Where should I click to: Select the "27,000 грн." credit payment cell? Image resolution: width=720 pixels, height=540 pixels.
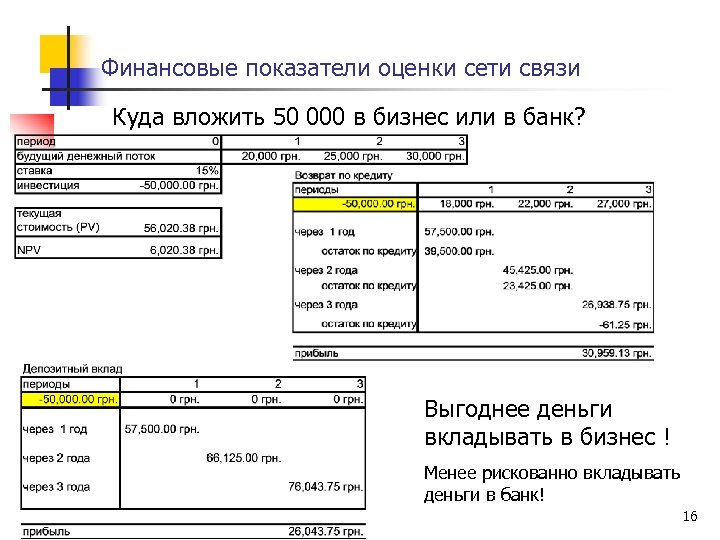[624, 204]
